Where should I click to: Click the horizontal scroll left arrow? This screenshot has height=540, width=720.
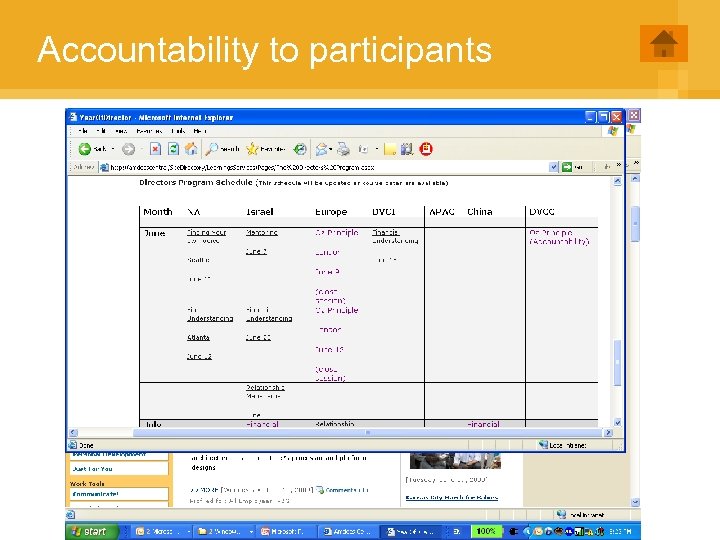click(73, 433)
